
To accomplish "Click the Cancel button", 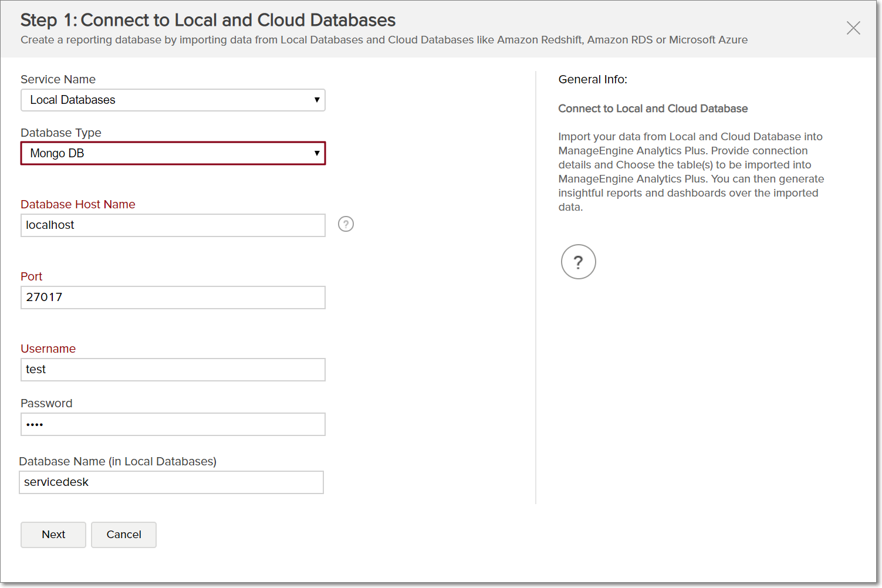I will point(124,535).
